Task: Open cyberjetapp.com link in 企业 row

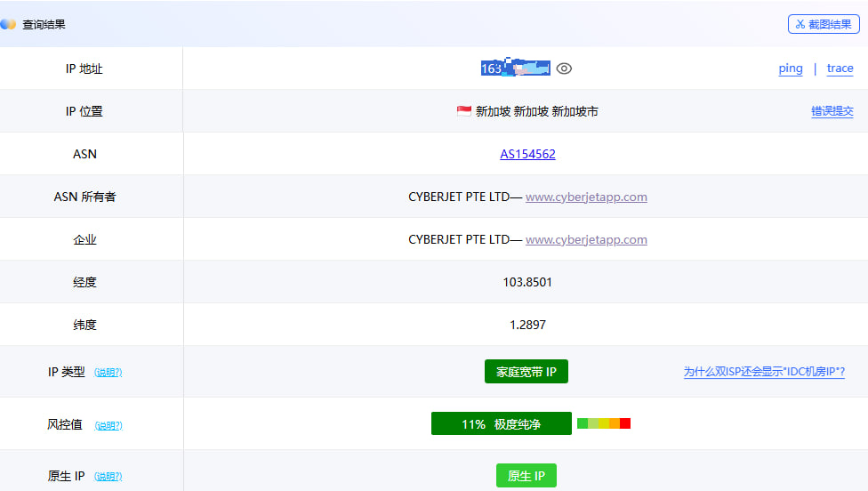Action: pos(586,239)
